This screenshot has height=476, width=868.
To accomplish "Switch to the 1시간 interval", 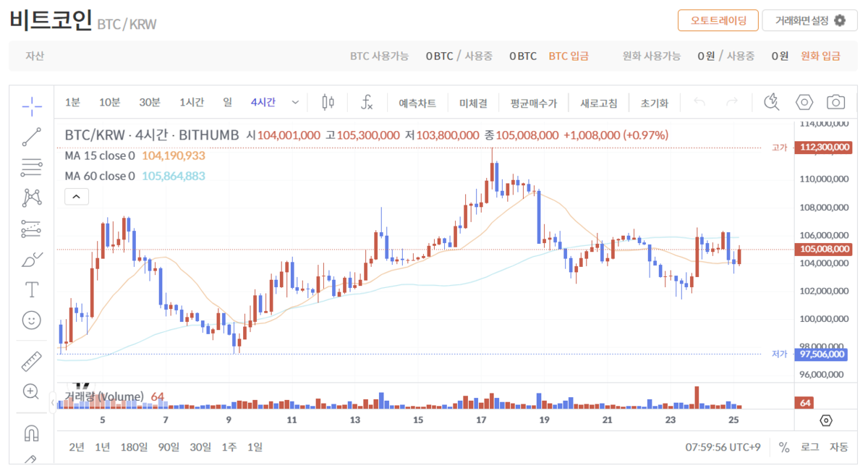I will 192,103.
